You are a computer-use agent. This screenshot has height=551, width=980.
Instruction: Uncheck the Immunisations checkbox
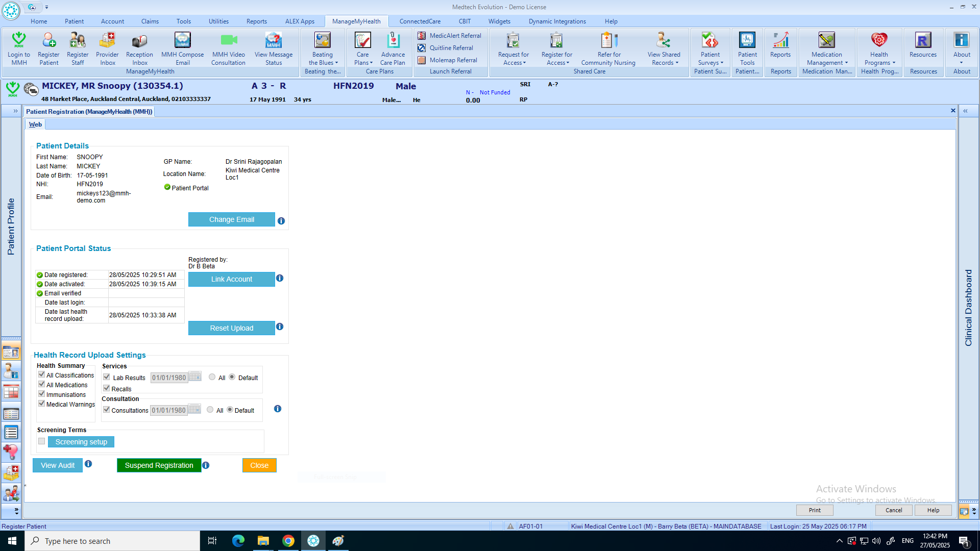[42, 394]
